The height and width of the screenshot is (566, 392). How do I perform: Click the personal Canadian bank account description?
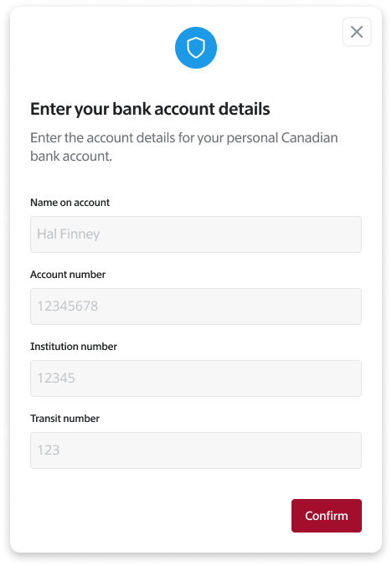pyautogui.click(x=184, y=147)
